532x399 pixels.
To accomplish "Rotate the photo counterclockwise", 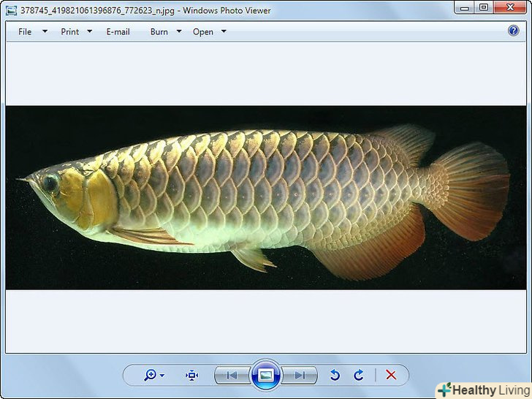I will click(x=335, y=375).
